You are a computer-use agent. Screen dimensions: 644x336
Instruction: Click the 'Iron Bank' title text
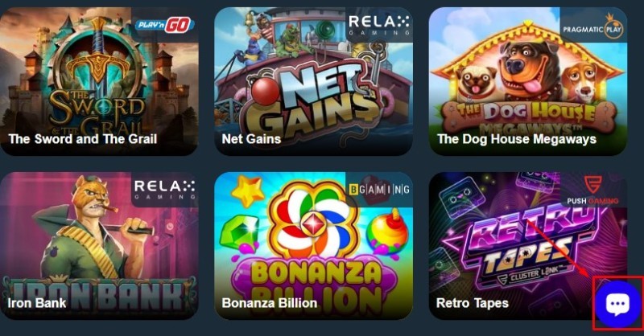coord(37,303)
